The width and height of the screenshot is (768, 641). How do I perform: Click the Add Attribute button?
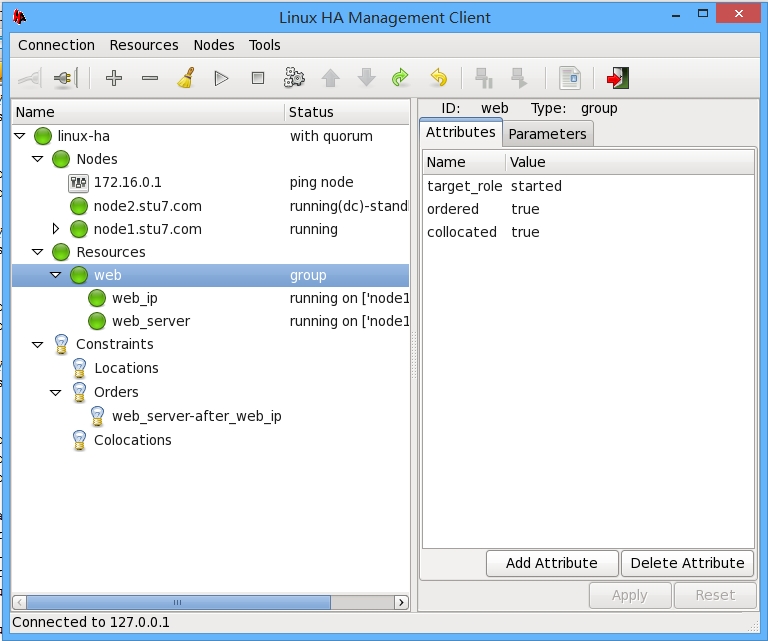coord(552,563)
